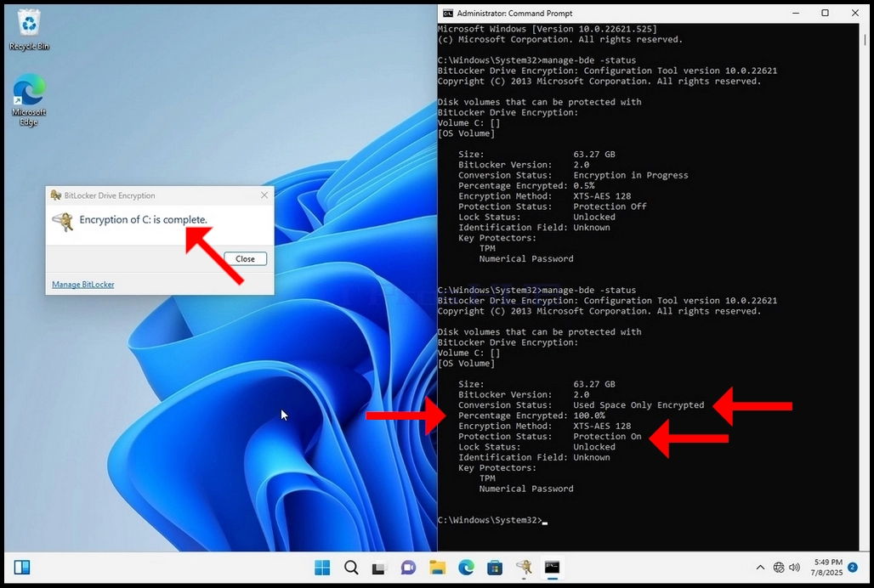Click 'Used Space Only Encrypted' status text
874x588 pixels.
click(x=638, y=404)
